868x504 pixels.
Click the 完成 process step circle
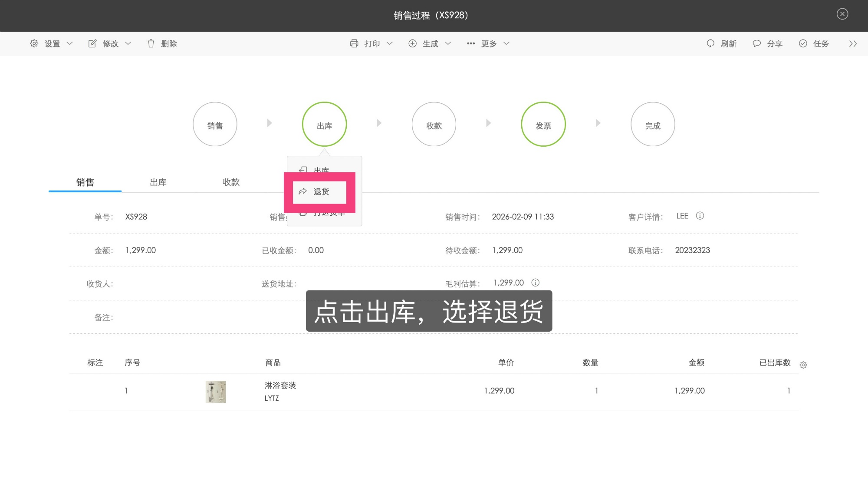tap(653, 124)
